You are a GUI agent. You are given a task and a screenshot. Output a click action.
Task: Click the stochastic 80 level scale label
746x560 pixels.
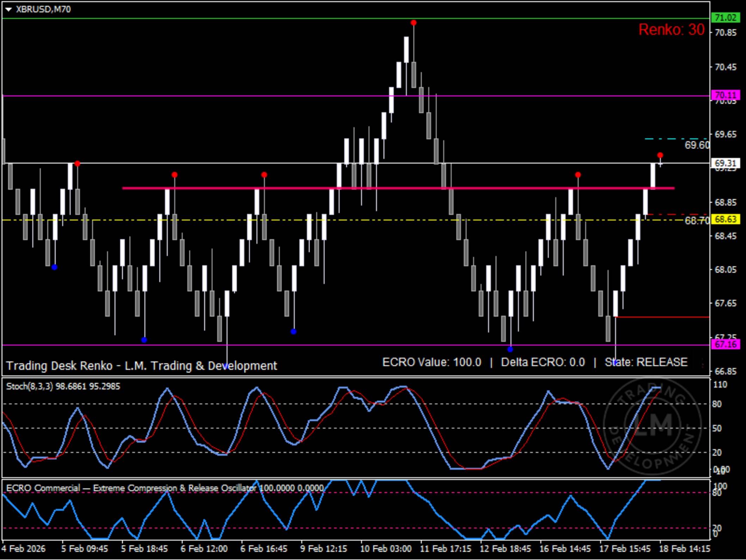(717, 404)
